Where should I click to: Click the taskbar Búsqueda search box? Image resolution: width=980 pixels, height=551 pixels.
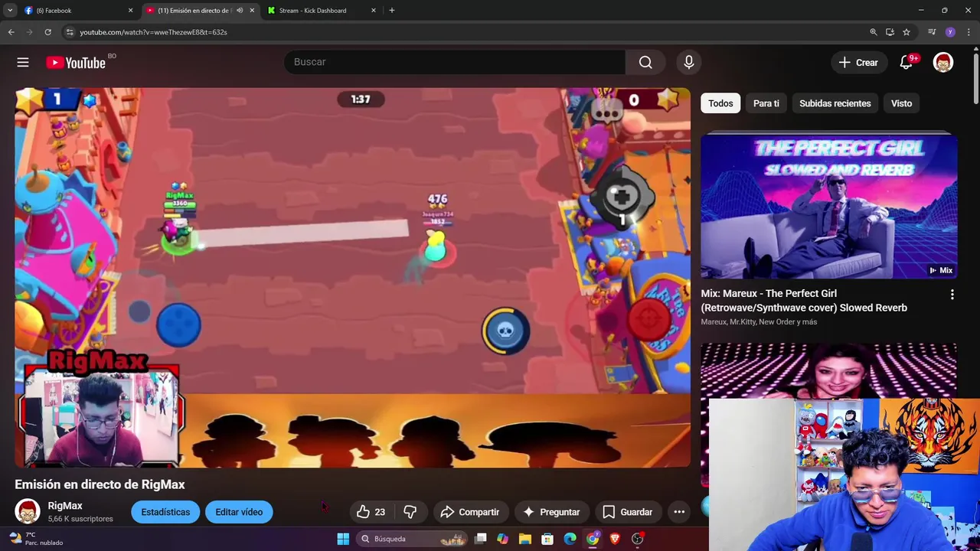(x=412, y=539)
